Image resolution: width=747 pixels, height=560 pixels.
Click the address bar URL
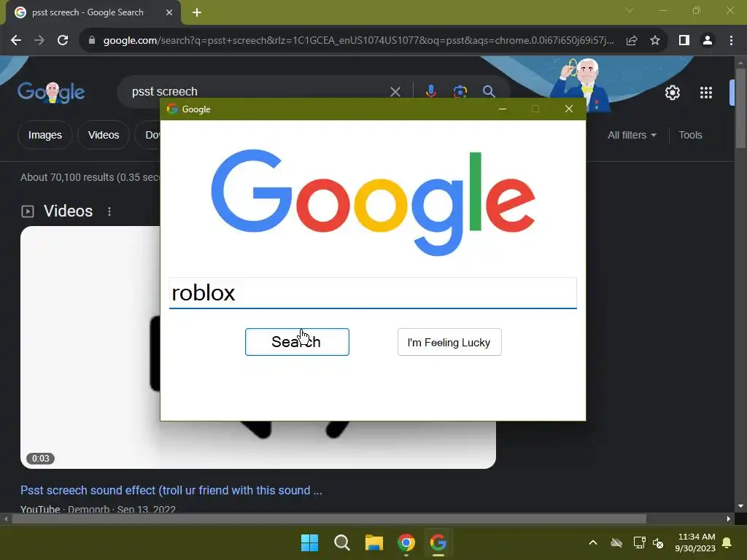point(358,41)
